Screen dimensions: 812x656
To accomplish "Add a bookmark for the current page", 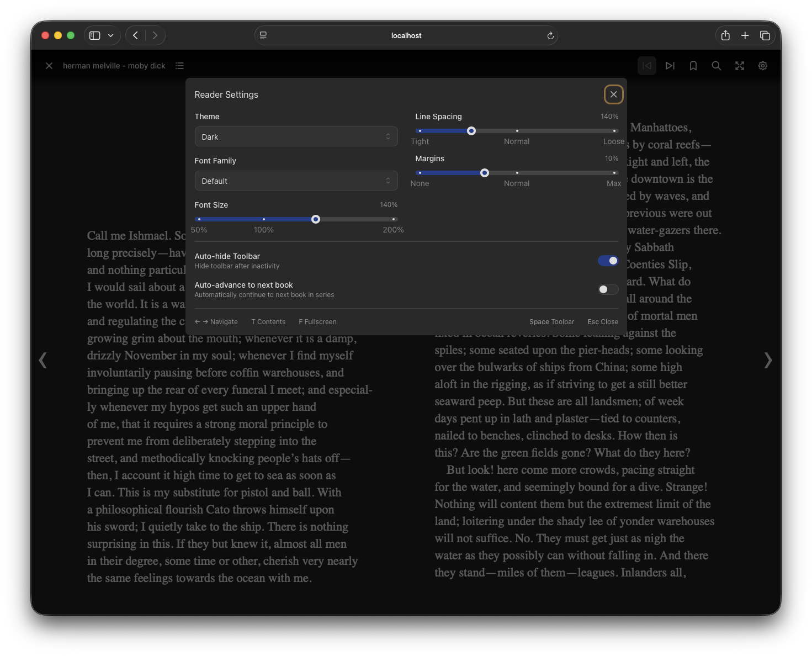I will tap(693, 65).
